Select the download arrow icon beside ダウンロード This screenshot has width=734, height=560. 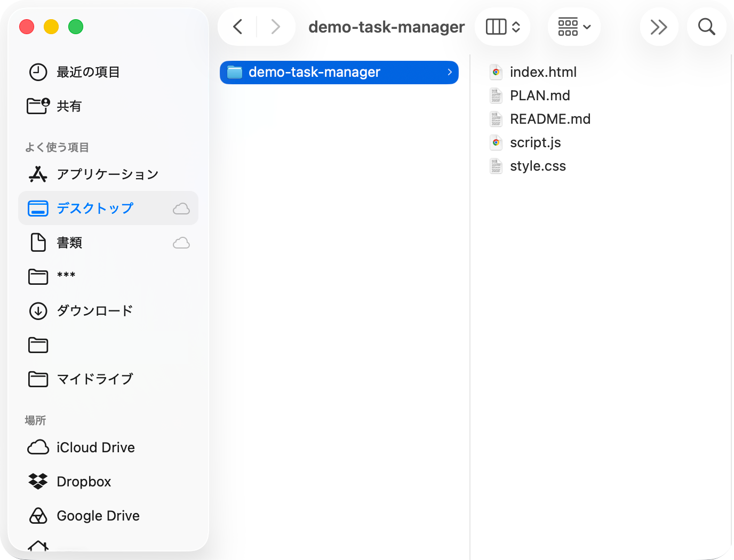point(38,310)
